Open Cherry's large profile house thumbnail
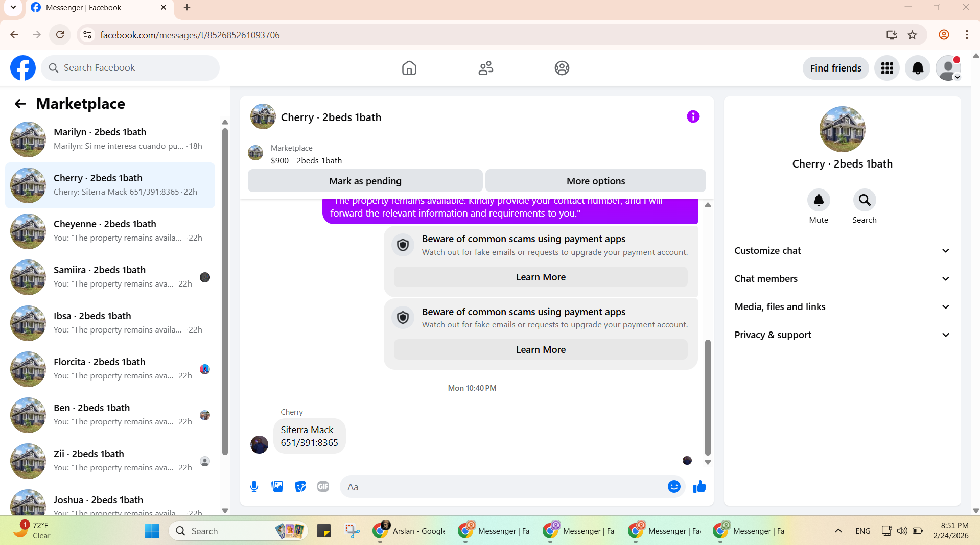Screen dimensions: 980x545 pos(842,129)
